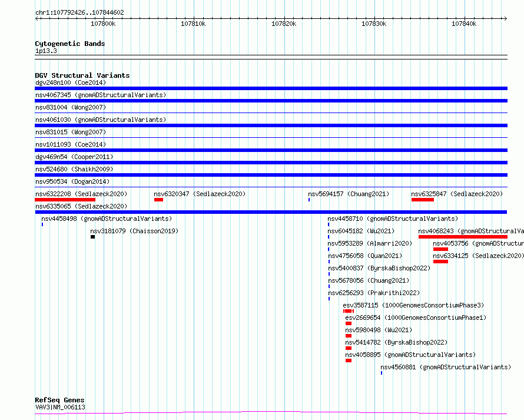Select variant nsv5678056 (Chuang2021)
Screen dimensions: 524x420
point(369,280)
